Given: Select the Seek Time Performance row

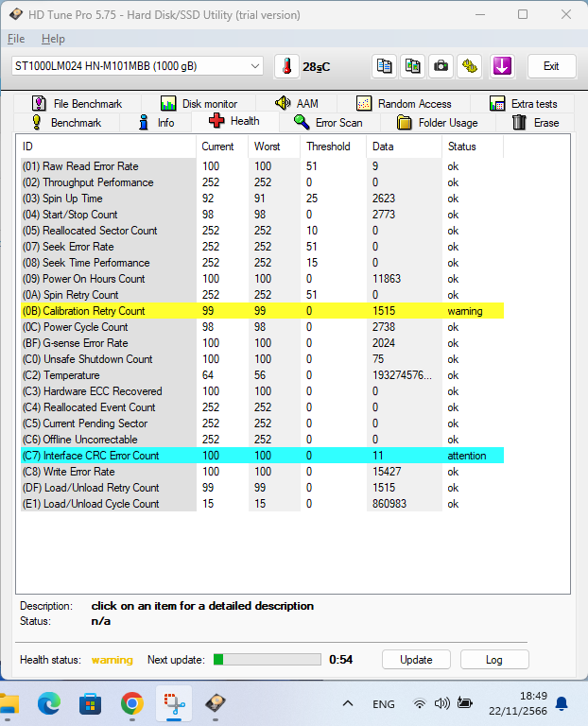Looking at the screenshot, I should 262,263.
